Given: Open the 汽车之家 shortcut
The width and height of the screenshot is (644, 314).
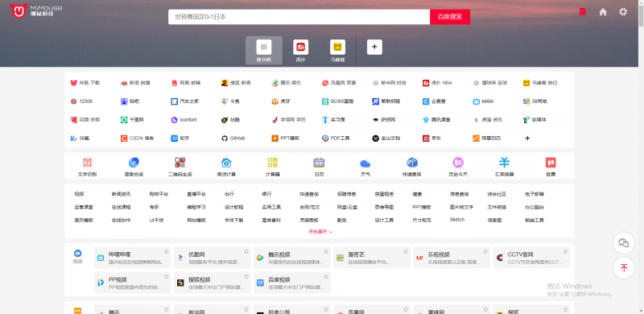Looking at the screenshot, I should point(185,101).
